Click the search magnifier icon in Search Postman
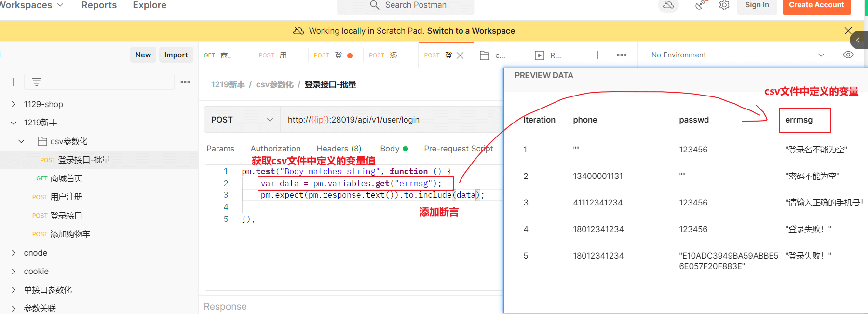This screenshot has width=868, height=314. pyautogui.click(x=375, y=5)
